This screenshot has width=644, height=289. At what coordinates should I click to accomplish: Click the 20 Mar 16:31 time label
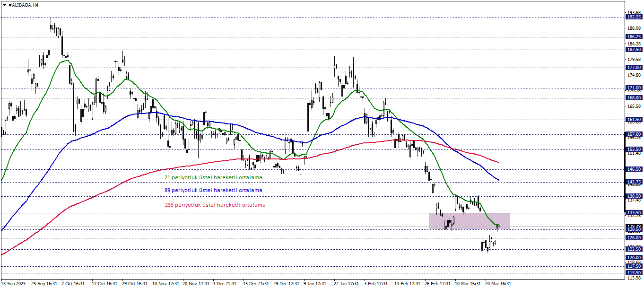coord(497,284)
